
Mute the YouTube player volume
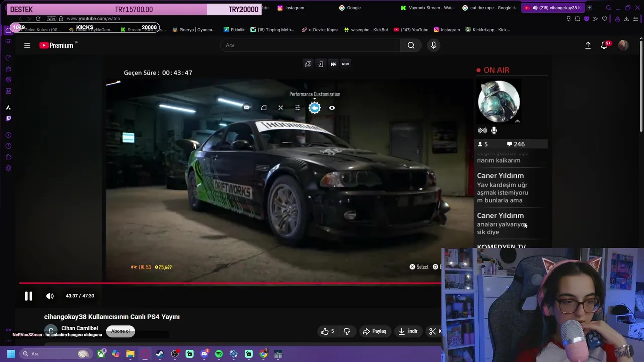tap(50, 296)
